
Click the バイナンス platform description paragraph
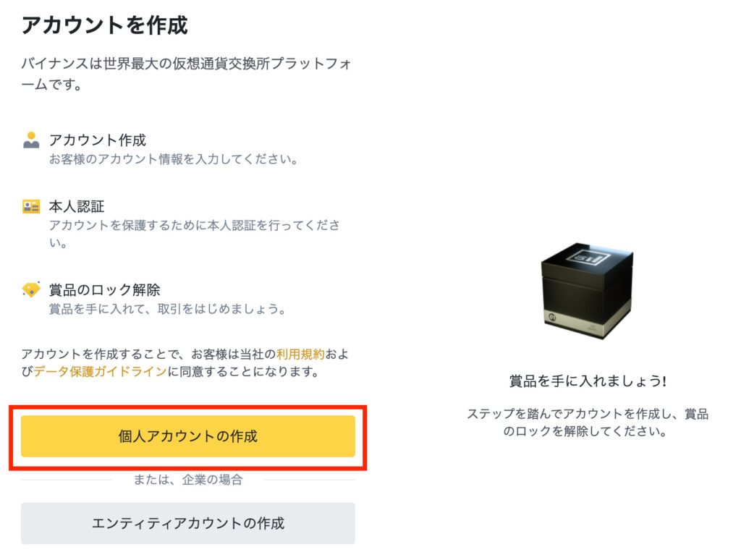[187, 74]
